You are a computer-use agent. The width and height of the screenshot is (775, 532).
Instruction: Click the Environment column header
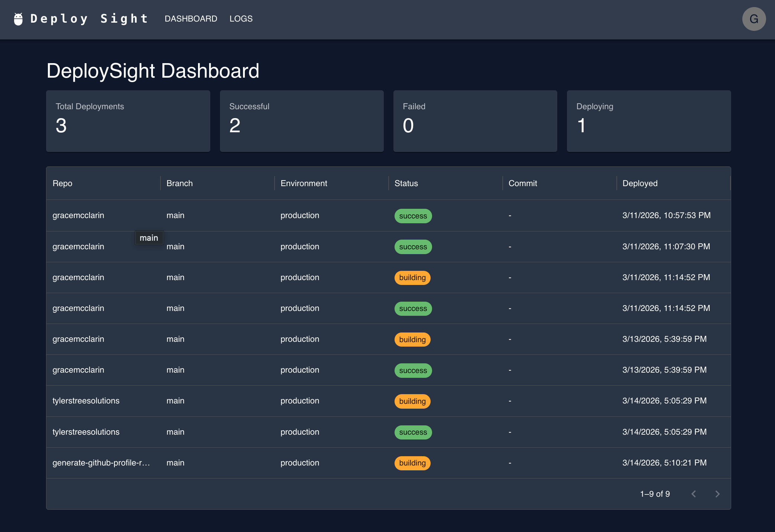304,183
